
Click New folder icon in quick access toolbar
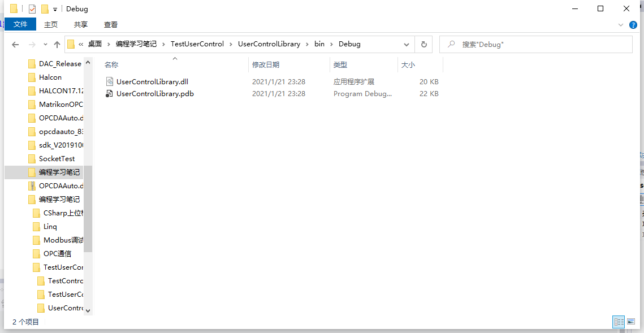click(45, 8)
